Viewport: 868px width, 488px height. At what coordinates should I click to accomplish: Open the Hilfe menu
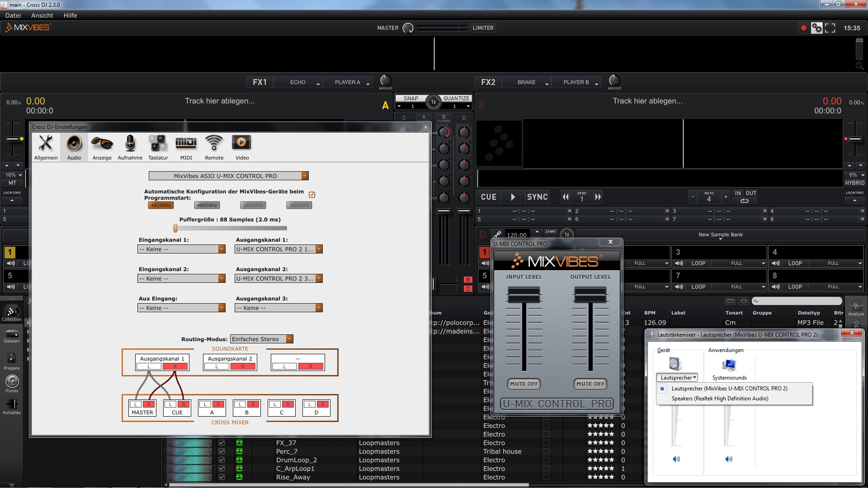coord(70,15)
